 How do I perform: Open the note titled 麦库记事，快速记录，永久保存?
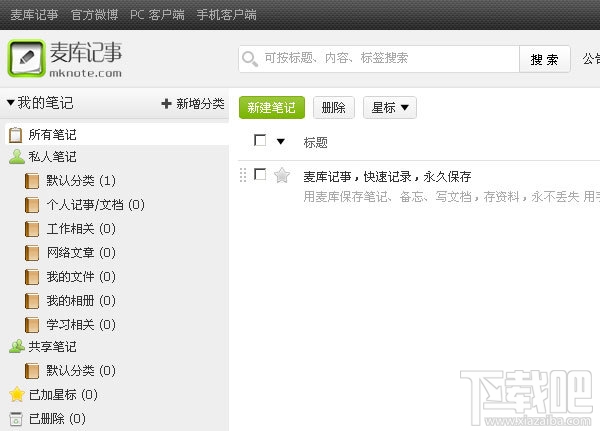click(387, 176)
